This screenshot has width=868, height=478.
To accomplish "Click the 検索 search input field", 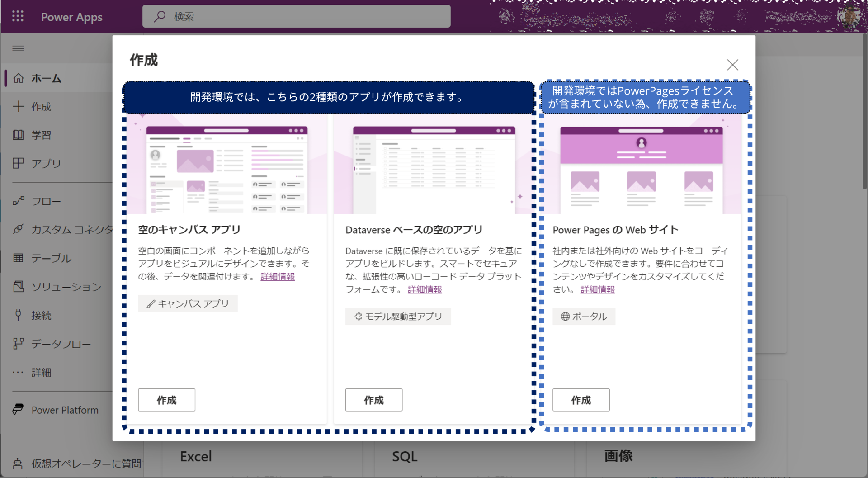I will (x=297, y=17).
